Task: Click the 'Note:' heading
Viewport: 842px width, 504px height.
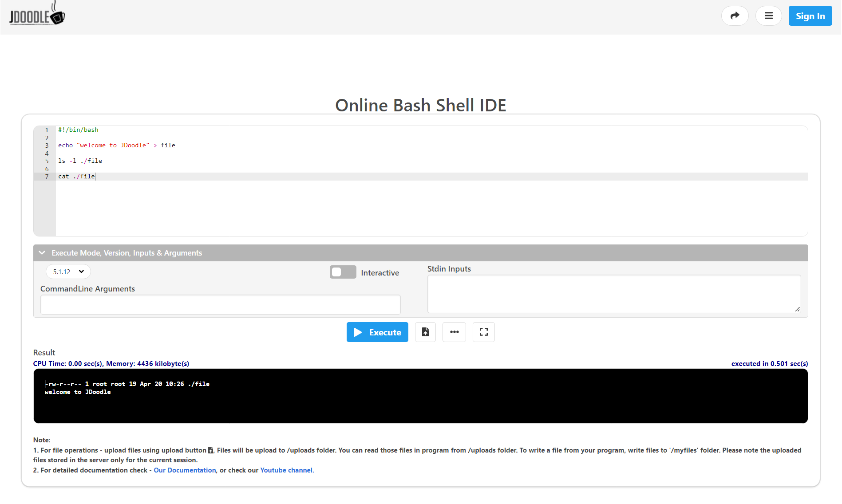Action: pyautogui.click(x=42, y=440)
